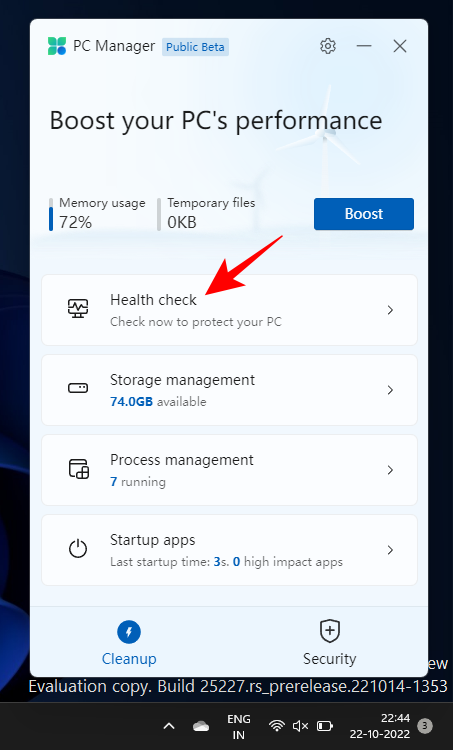Expand Health check chevron arrow
The width and height of the screenshot is (453, 750).
[390, 310]
